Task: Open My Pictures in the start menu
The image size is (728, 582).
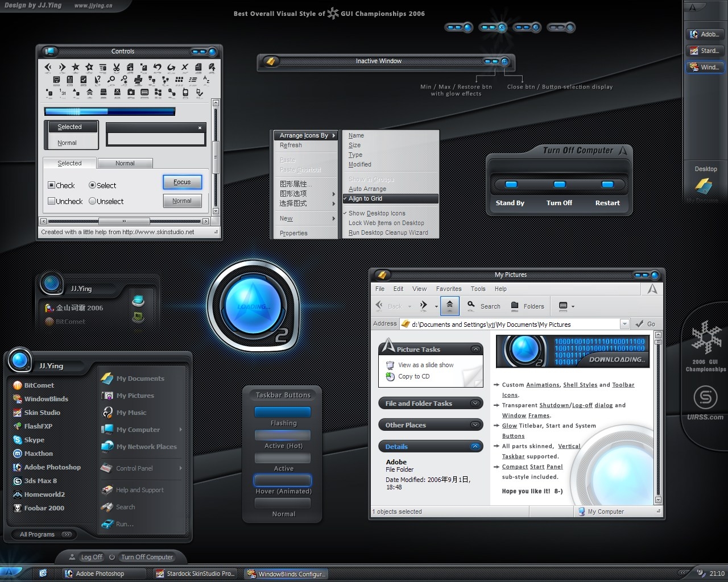Action: pyautogui.click(x=127, y=396)
